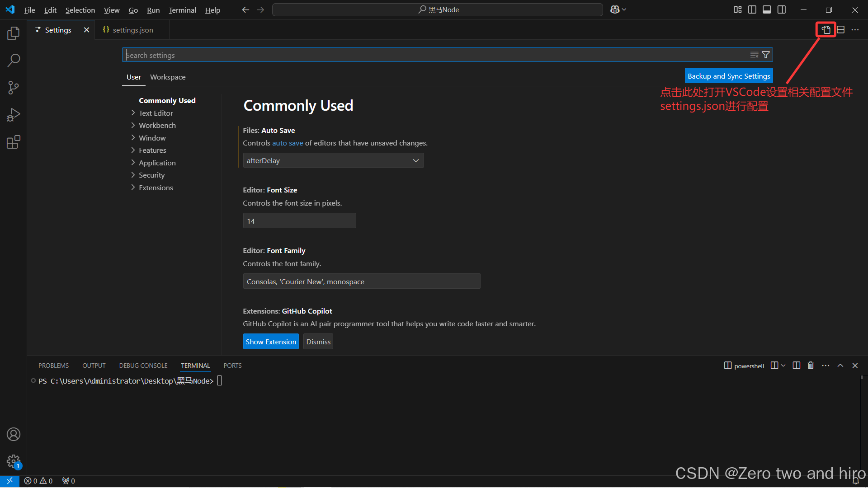Toggle the bottom panel layout icon
Screen dimensions: 868x488
coord(767,9)
